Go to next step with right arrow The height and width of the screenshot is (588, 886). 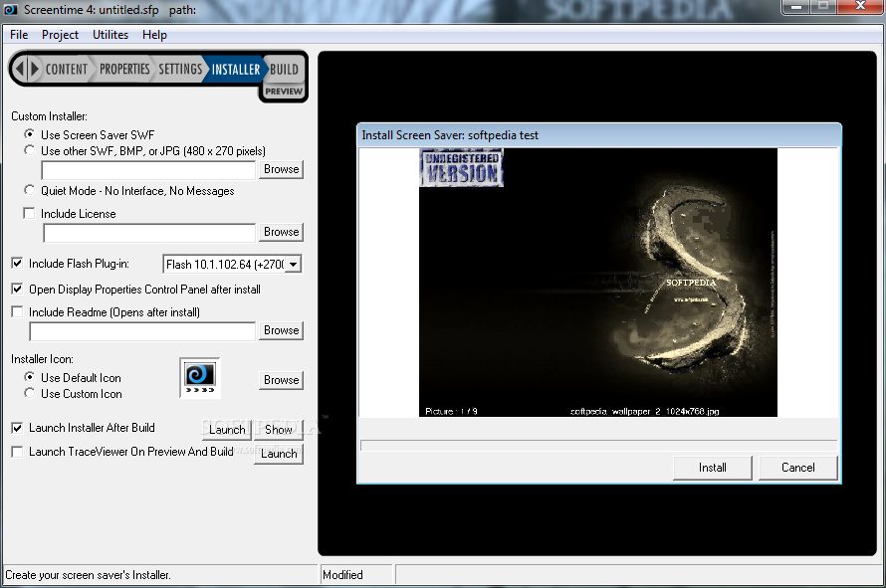click(35, 70)
